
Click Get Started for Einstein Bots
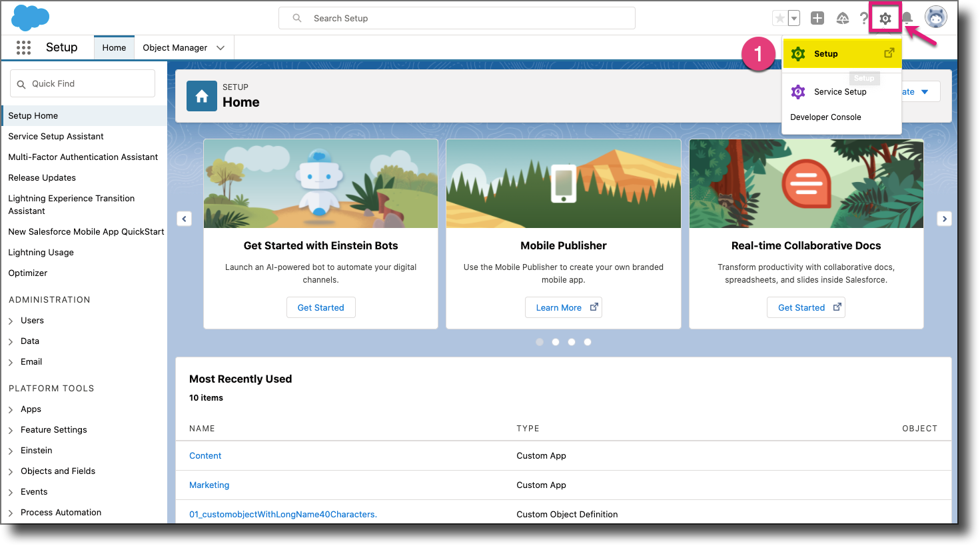(x=320, y=307)
